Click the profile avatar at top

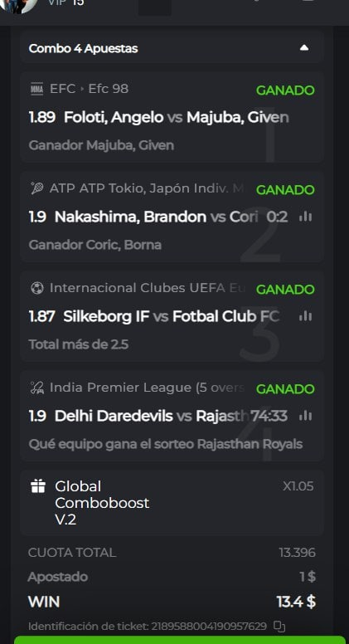click(x=17, y=4)
